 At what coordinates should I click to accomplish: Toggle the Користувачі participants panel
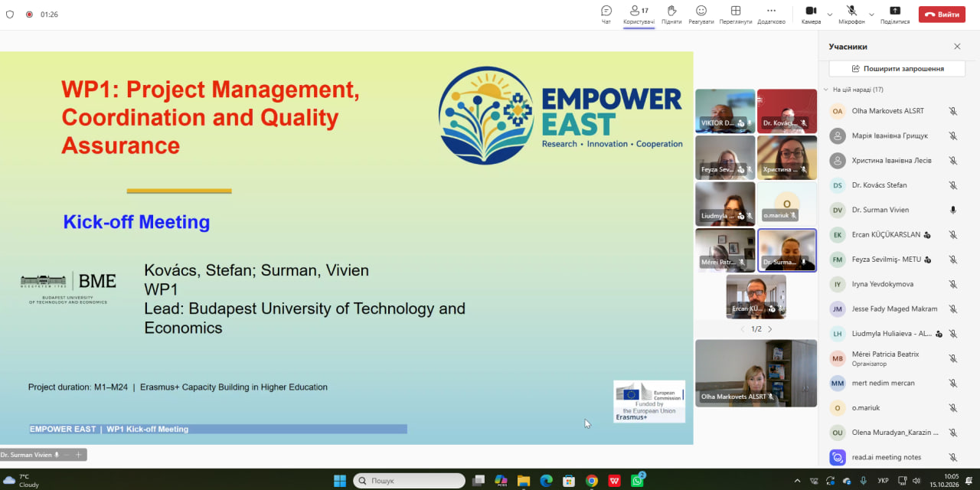(639, 14)
